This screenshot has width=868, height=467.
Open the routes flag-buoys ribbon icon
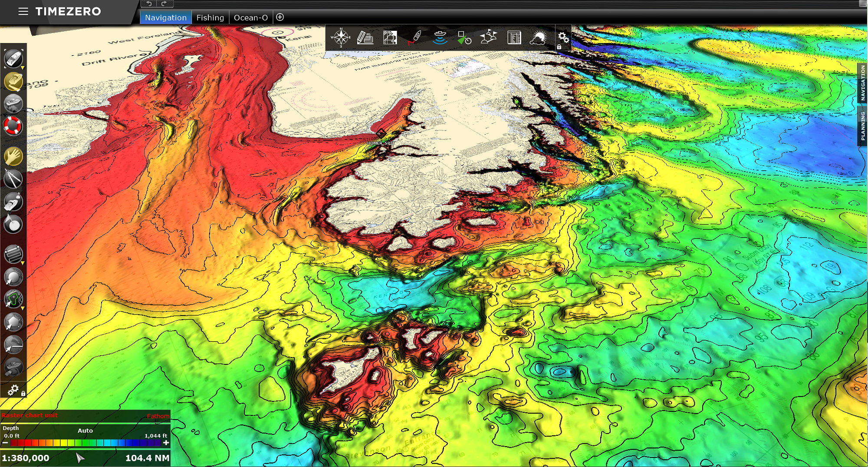pos(488,38)
